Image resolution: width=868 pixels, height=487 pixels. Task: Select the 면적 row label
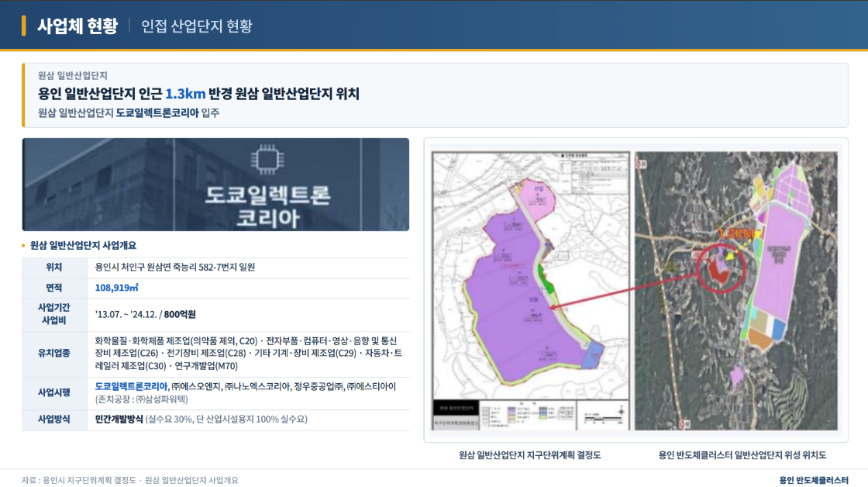pyautogui.click(x=53, y=288)
